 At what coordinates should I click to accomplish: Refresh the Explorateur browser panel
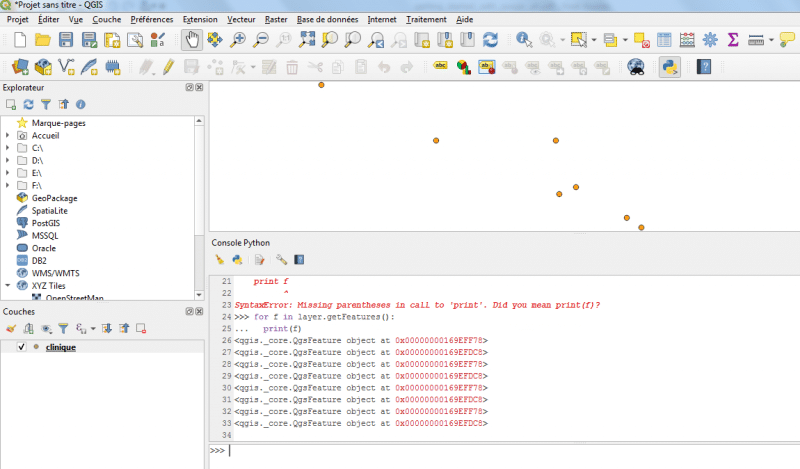coord(28,104)
